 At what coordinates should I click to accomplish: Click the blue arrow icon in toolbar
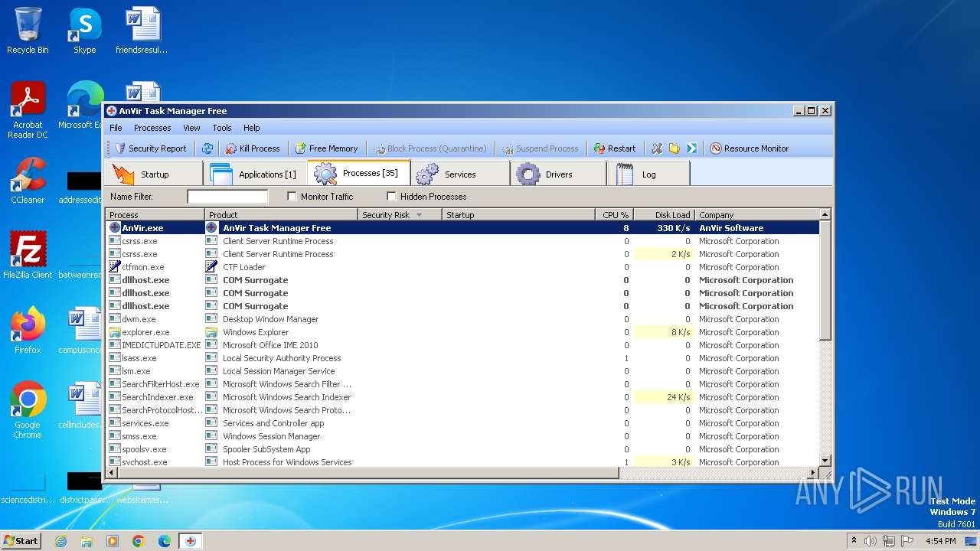coord(691,148)
